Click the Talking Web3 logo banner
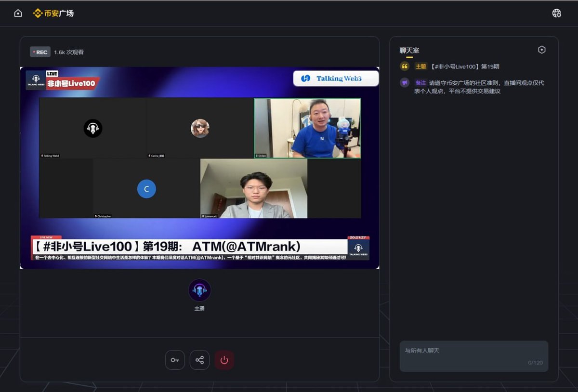The image size is (578, 392). pos(336,78)
